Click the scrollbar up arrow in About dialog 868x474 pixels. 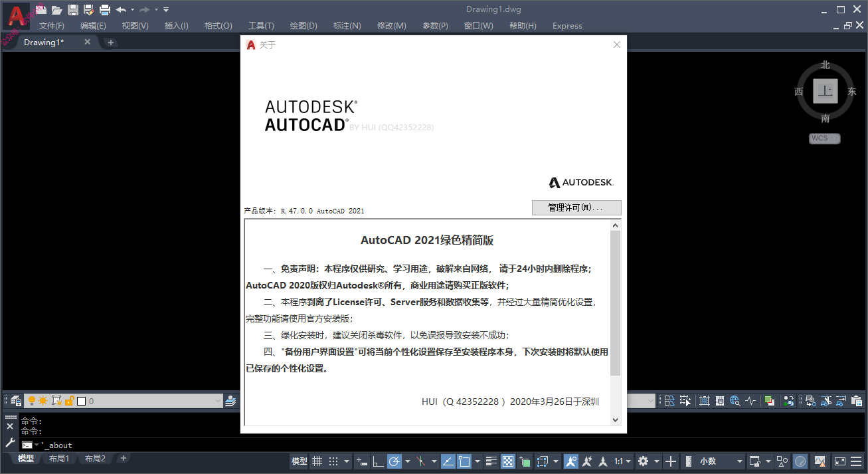(615, 225)
